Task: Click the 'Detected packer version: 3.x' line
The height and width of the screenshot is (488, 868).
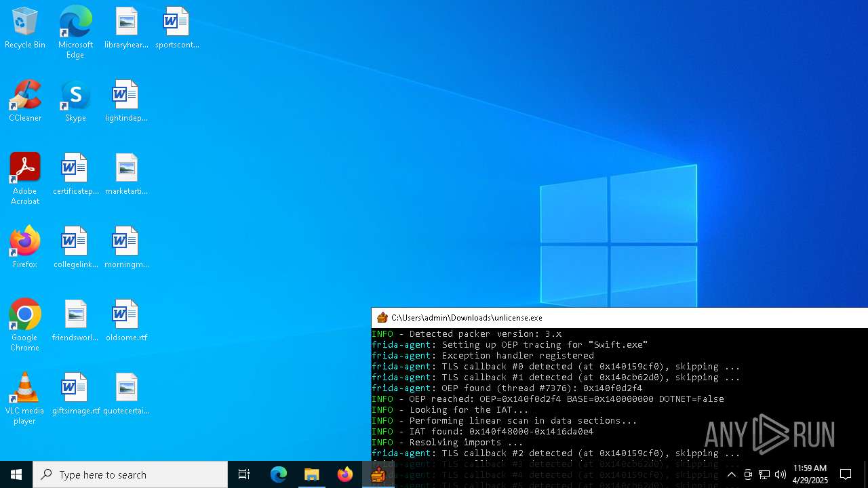Action: (x=467, y=333)
